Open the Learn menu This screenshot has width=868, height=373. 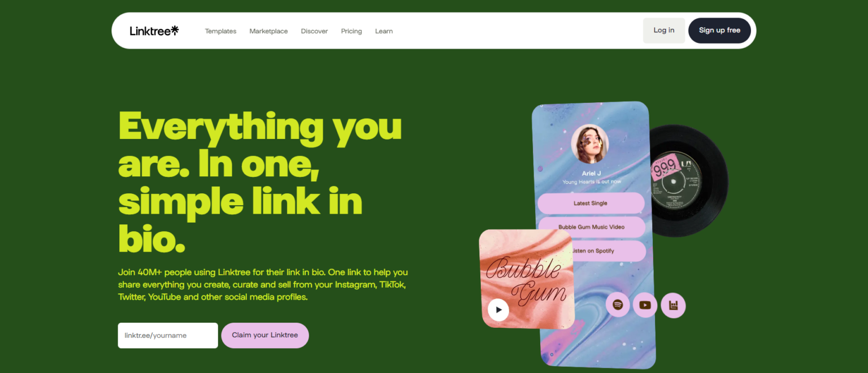384,31
